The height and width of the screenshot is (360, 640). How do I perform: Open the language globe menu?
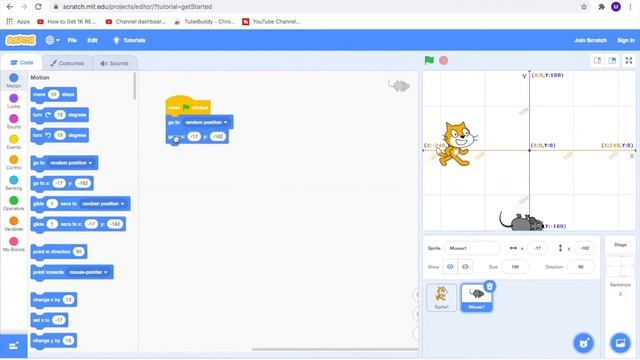(x=52, y=40)
